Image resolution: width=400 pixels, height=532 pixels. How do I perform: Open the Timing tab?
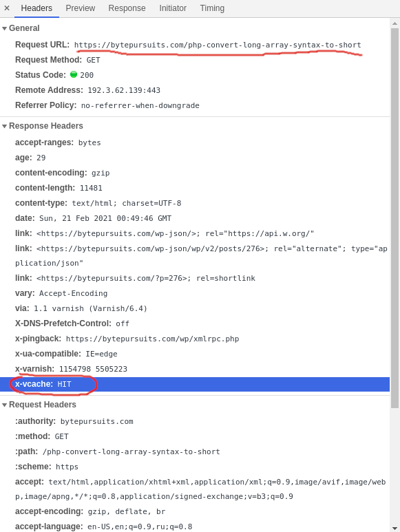click(x=212, y=8)
